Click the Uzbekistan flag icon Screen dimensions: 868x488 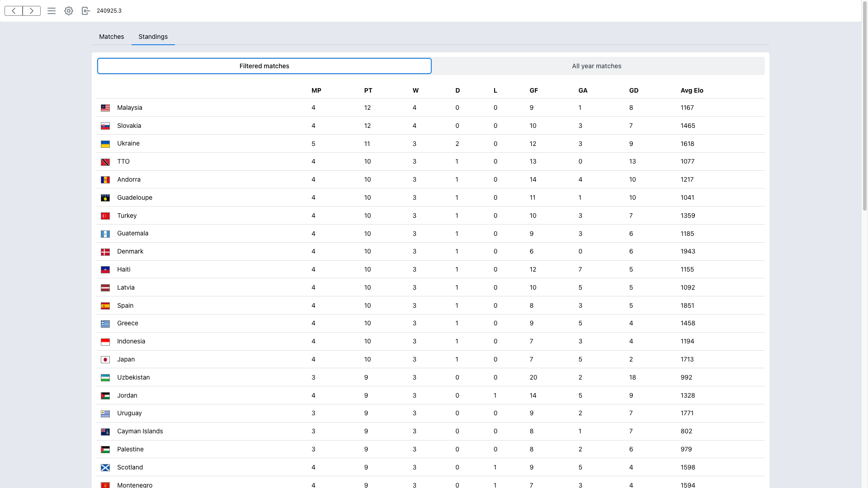(105, 378)
